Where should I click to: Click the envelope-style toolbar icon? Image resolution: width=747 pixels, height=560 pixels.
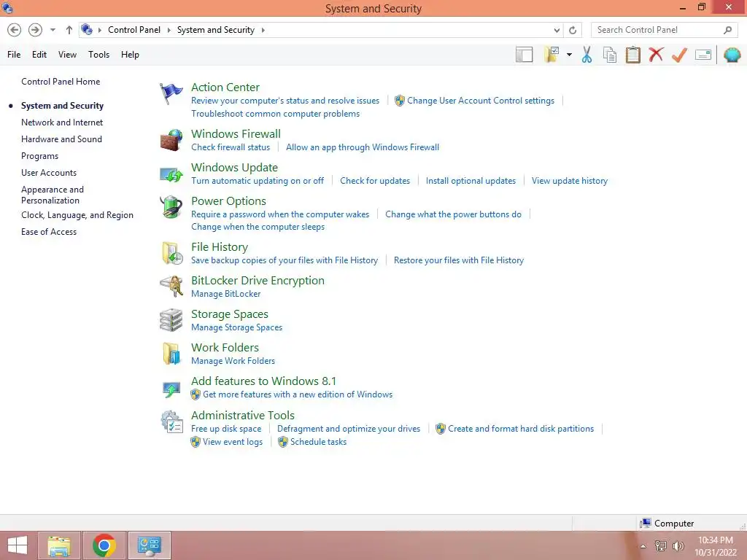703,55
